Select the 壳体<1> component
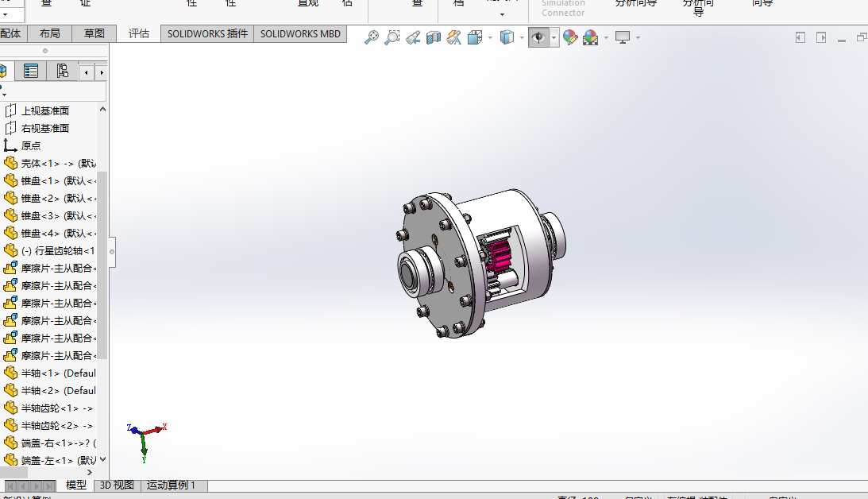The height and width of the screenshot is (499, 868). coord(58,164)
